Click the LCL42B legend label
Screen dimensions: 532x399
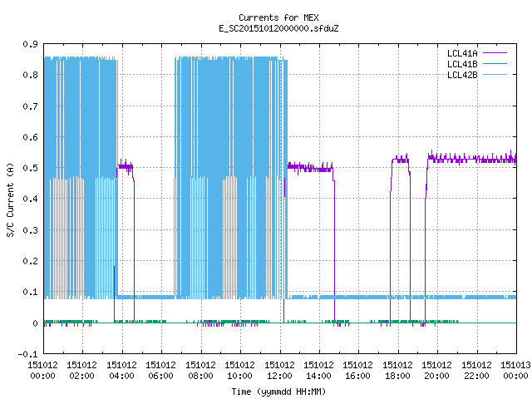point(462,75)
